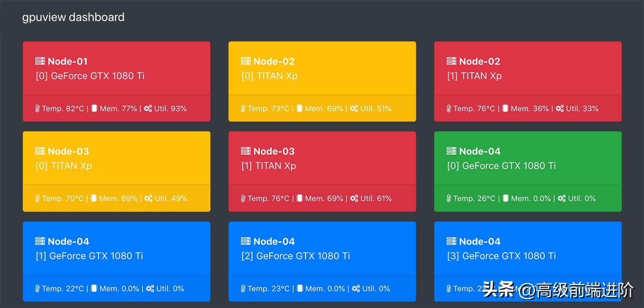Click the "Util. 93%" reading

coord(171,108)
